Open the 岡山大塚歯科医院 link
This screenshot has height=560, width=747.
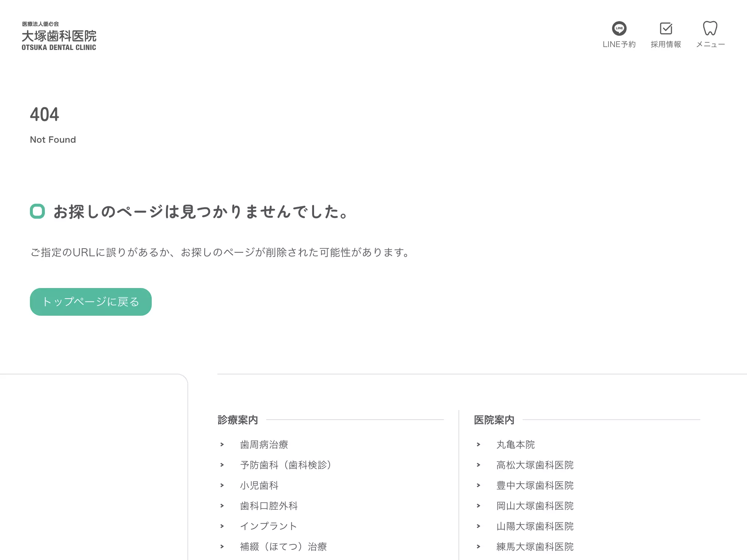(535, 506)
